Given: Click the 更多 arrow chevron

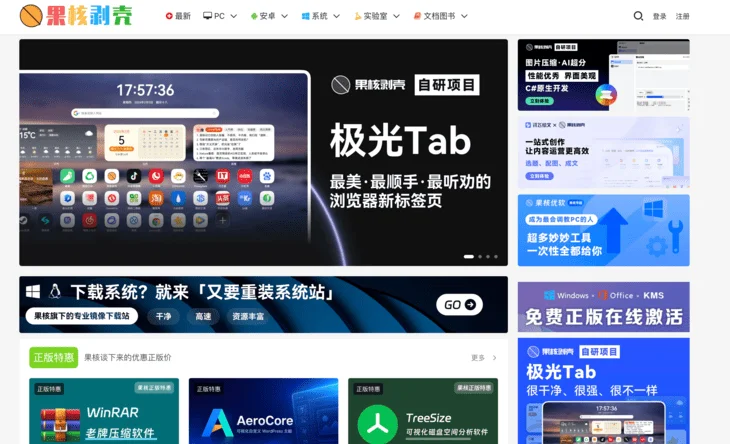Looking at the screenshot, I should coord(494,358).
